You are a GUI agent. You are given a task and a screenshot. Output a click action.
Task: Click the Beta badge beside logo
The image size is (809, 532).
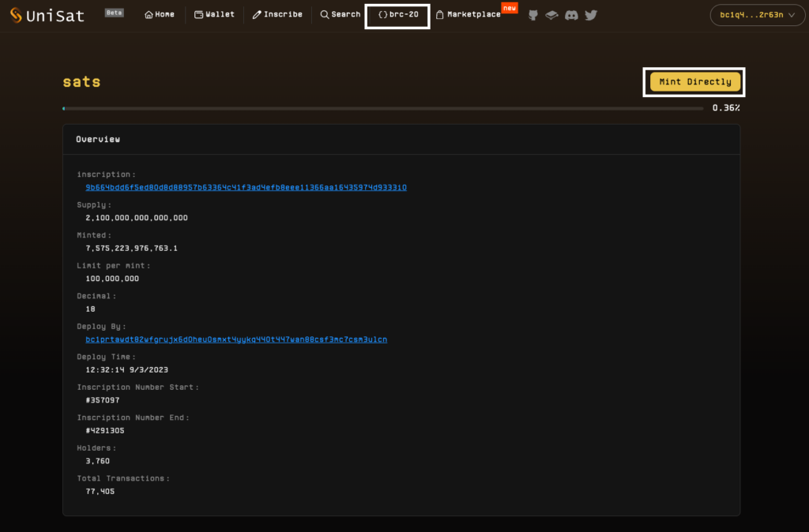(x=115, y=13)
